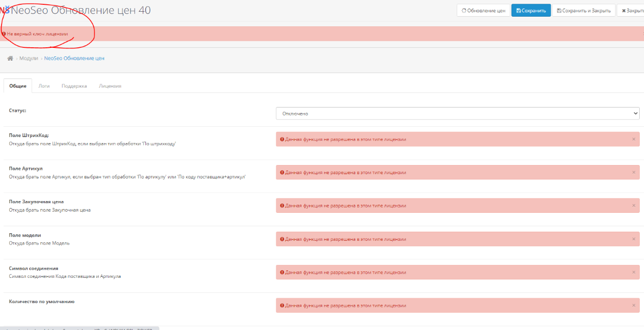644x330 pixels.
Task: Click the home icon in breadcrumb
Action: [10, 58]
